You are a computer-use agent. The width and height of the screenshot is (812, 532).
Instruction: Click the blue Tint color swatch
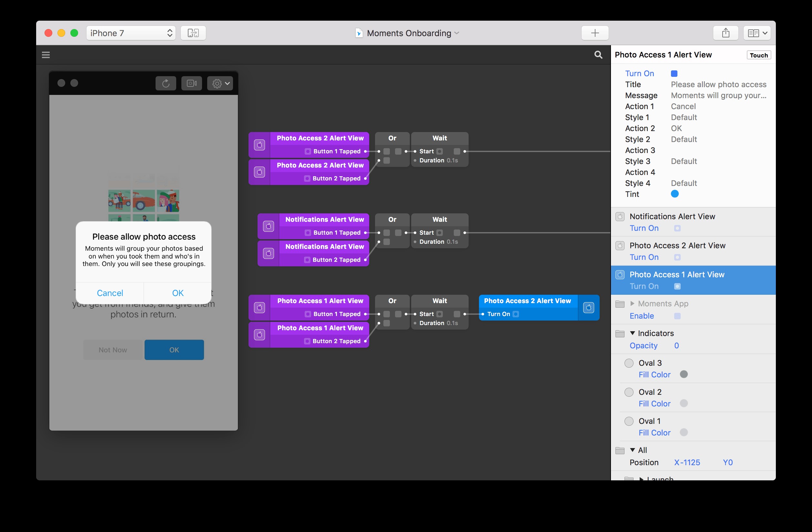675,194
